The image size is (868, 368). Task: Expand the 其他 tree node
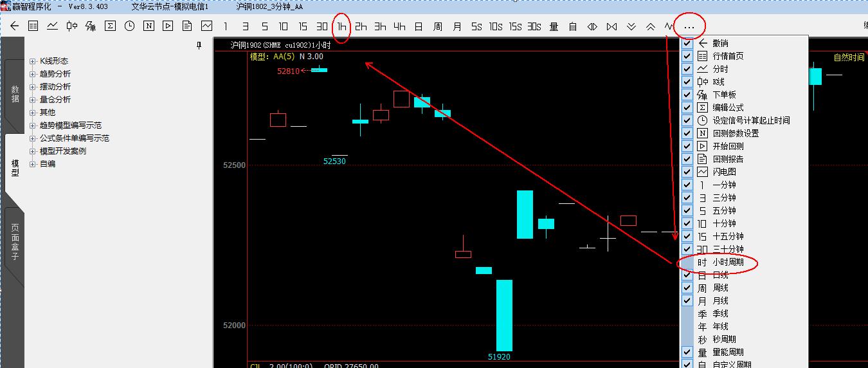[x=32, y=113]
